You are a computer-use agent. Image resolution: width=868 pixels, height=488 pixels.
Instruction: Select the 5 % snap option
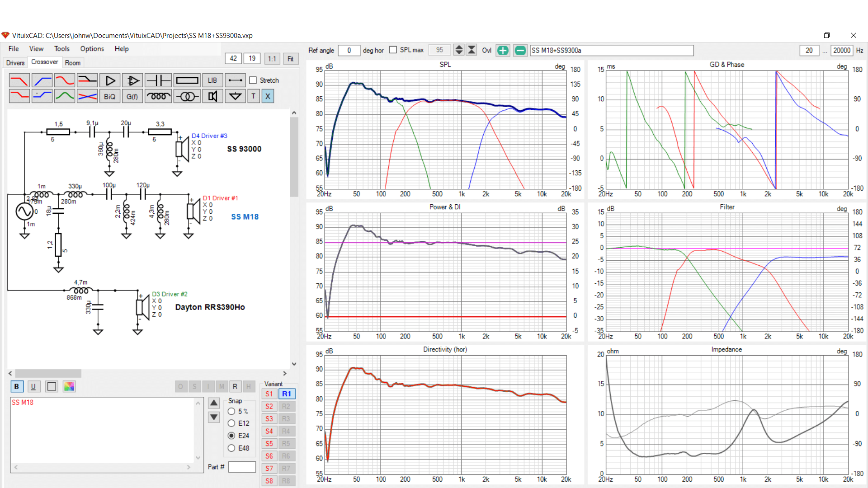[231, 412]
